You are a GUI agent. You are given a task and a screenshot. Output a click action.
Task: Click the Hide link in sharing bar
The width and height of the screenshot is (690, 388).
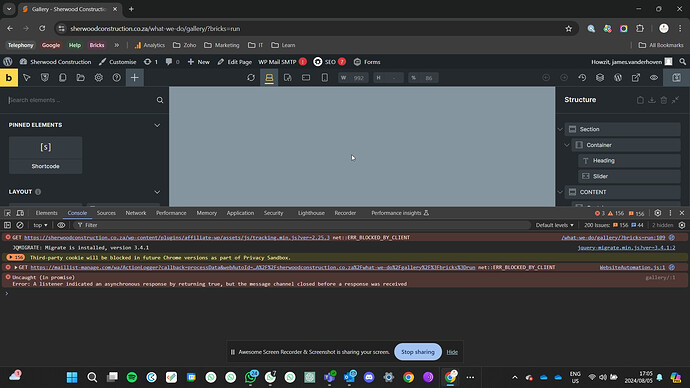452,352
